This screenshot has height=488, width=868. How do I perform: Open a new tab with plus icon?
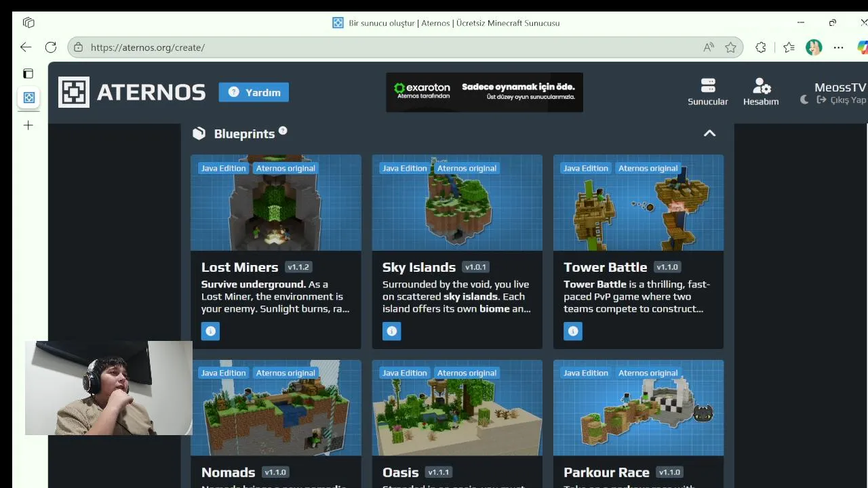click(28, 125)
